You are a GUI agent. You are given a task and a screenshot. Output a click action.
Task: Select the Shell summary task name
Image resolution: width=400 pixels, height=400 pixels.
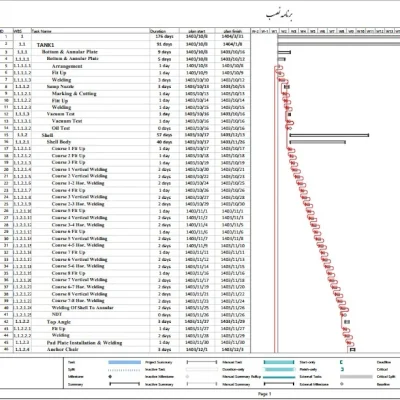[x=47, y=135]
